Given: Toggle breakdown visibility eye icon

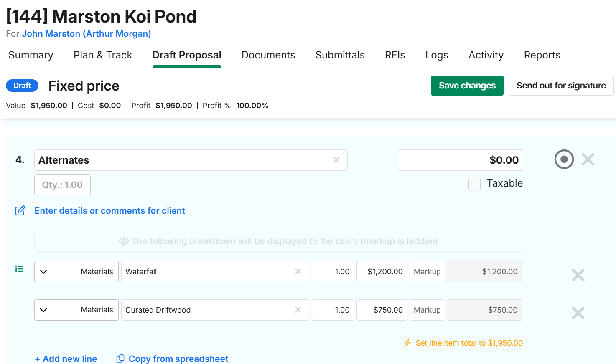Looking at the screenshot, I should tap(124, 241).
